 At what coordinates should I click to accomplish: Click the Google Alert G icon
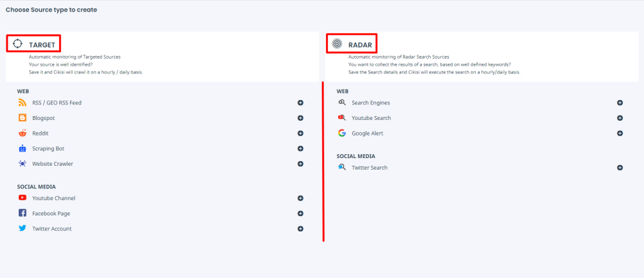[x=342, y=134]
